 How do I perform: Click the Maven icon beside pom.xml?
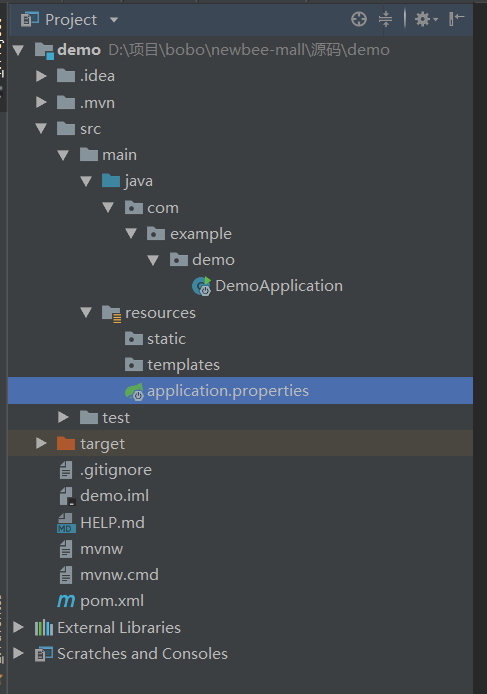click(66, 601)
